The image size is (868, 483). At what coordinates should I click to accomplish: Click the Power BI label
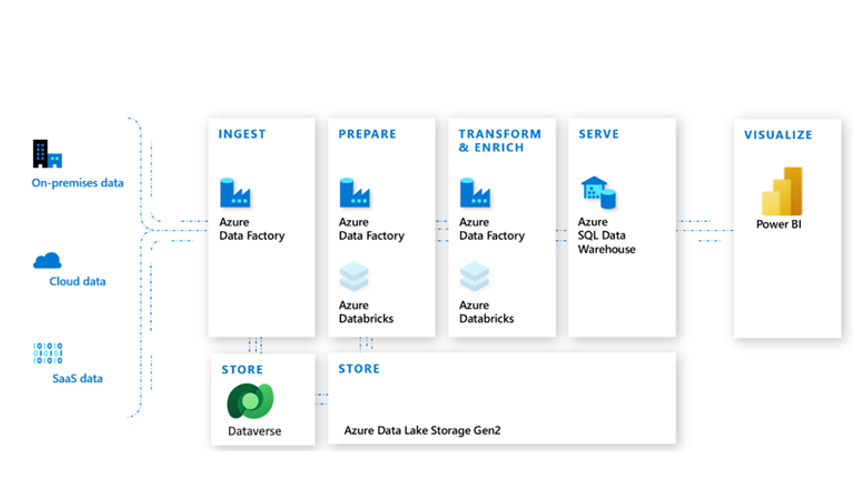click(x=779, y=224)
